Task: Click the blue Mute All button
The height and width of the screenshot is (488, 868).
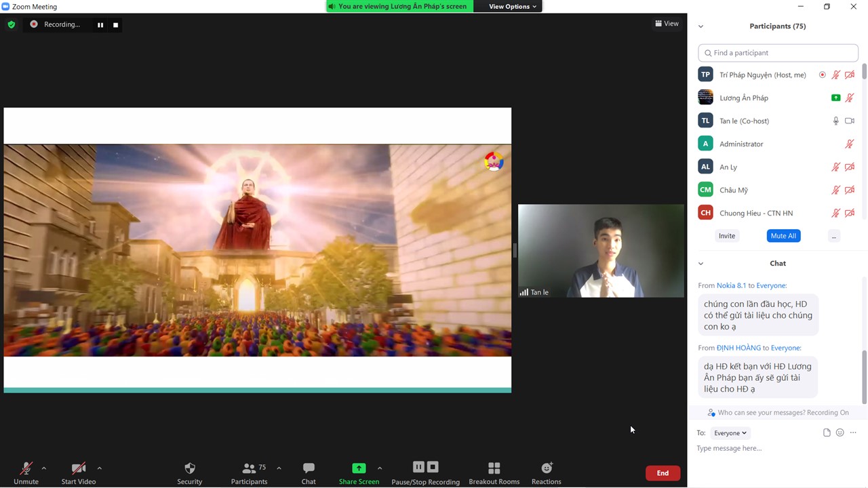Action: tap(783, 236)
